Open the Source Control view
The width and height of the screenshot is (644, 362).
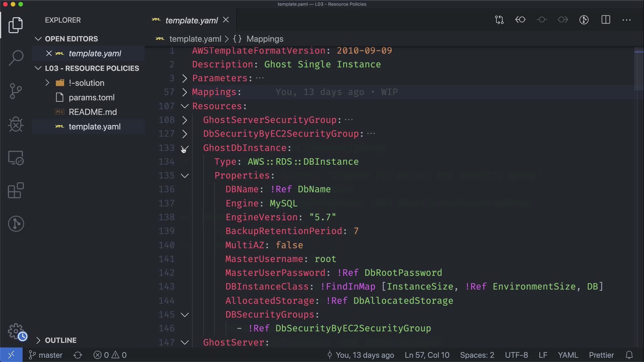(16, 91)
